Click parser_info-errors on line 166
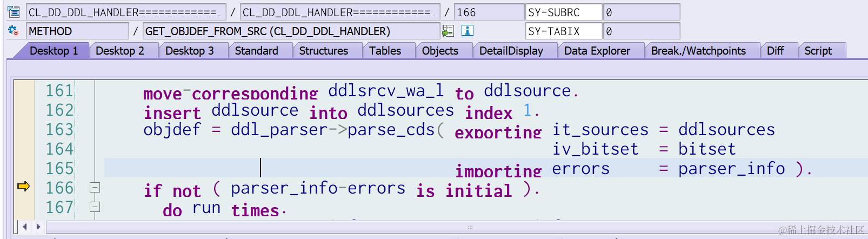 pyautogui.click(x=318, y=188)
